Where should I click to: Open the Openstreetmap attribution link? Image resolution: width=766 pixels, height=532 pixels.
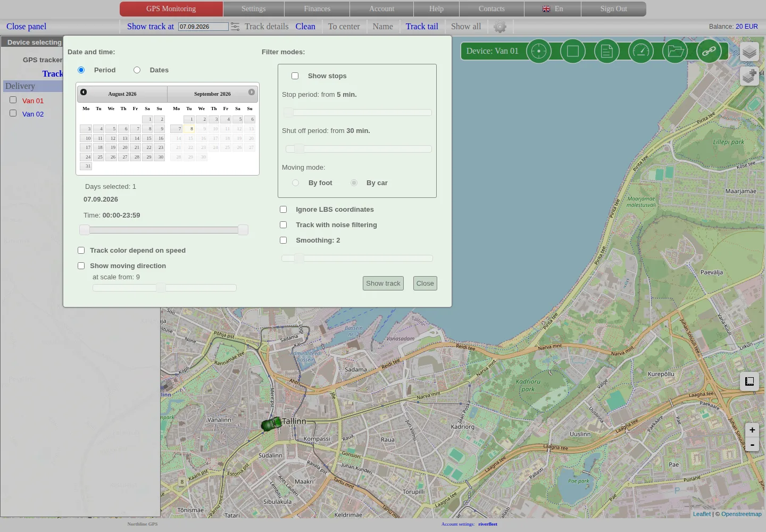tap(742, 514)
